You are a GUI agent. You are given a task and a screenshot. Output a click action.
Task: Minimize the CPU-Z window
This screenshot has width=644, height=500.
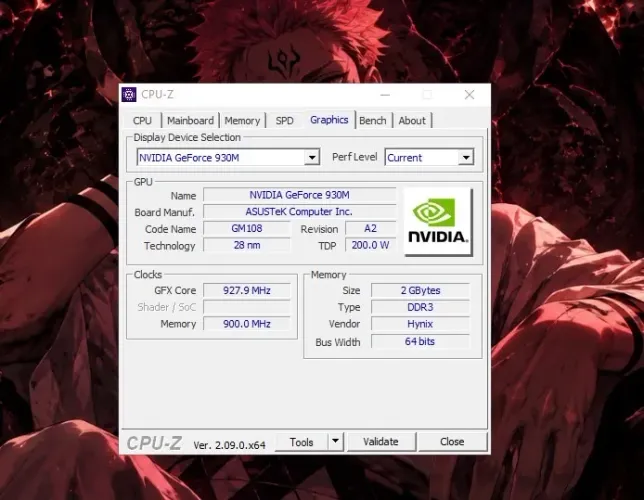point(385,95)
